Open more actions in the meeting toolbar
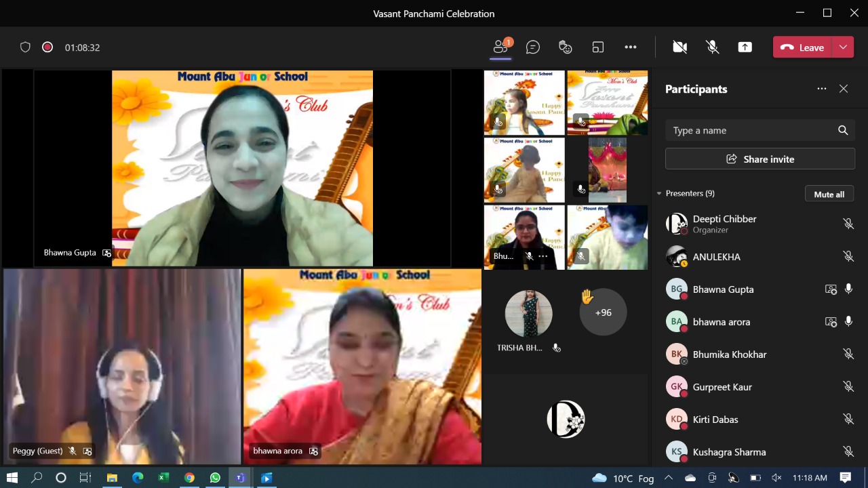This screenshot has height=488, width=868. pyautogui.click(x=631, y=47)
